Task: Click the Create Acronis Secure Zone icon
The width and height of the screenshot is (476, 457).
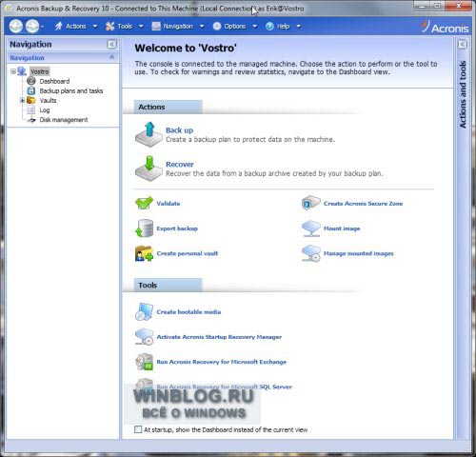Action: [x=311, y=203]
